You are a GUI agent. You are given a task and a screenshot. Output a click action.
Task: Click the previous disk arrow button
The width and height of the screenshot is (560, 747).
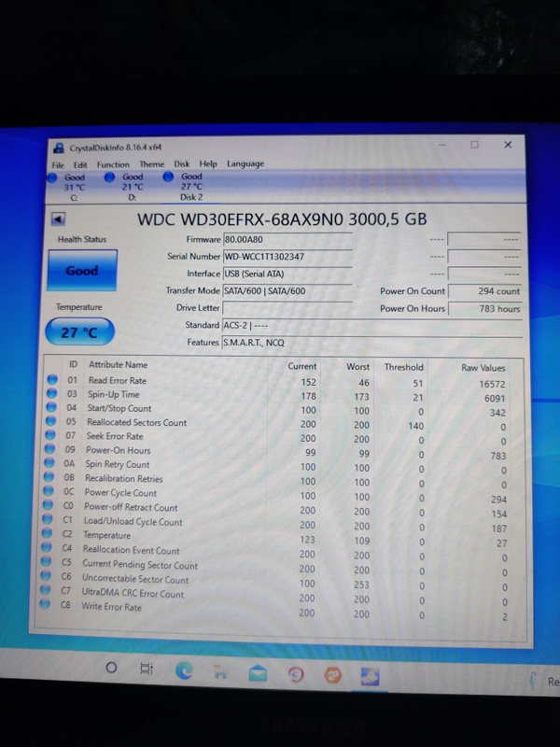[58, 219]
